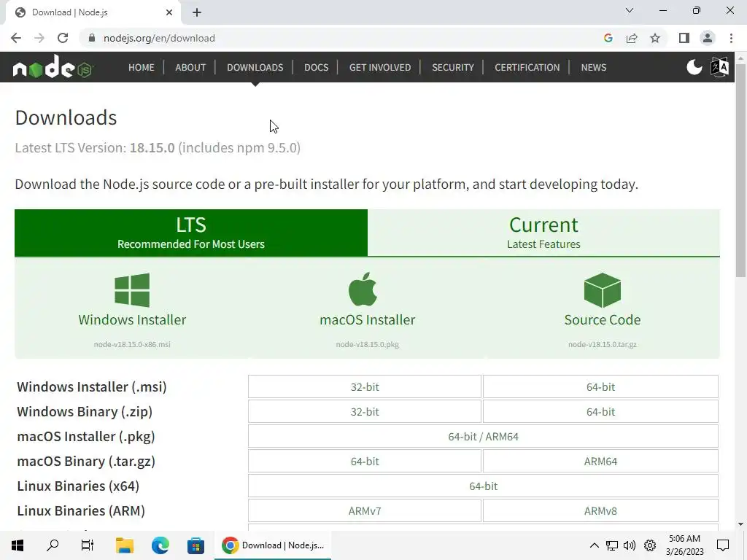This screenshot has width=747, height=560.
Task: Click the site lock icon
Action: coord(92,38)
